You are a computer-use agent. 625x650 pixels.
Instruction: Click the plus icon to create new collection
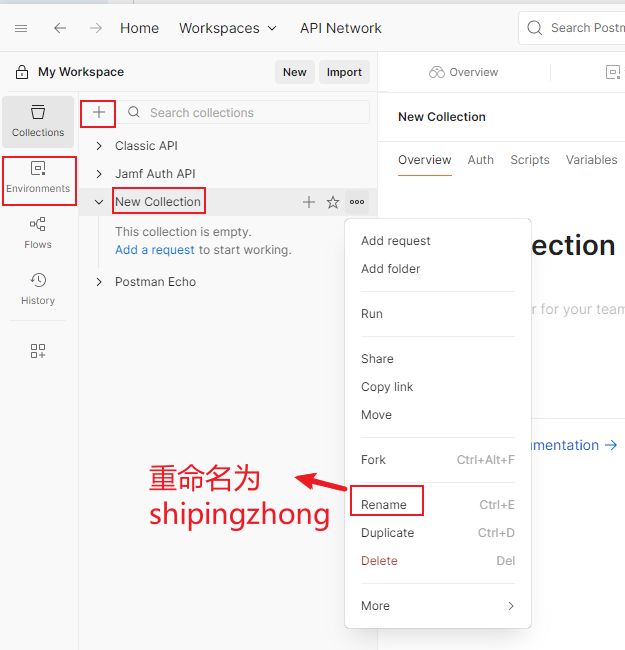98,113
